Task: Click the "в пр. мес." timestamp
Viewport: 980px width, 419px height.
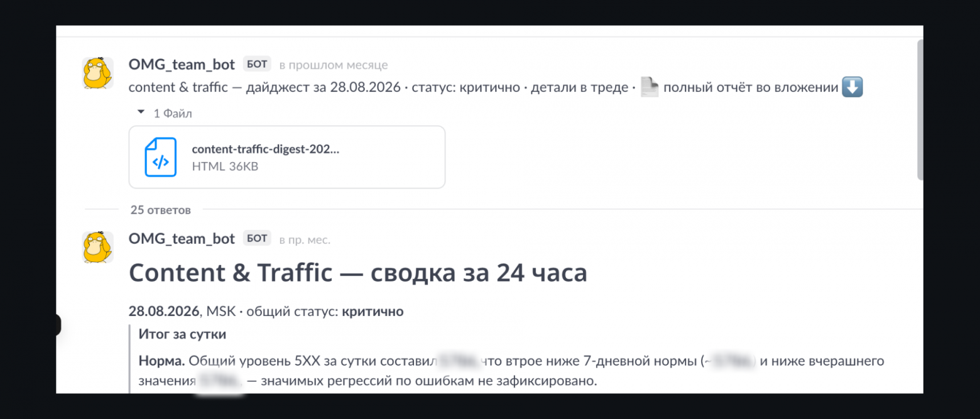Action: pos(305,239)
